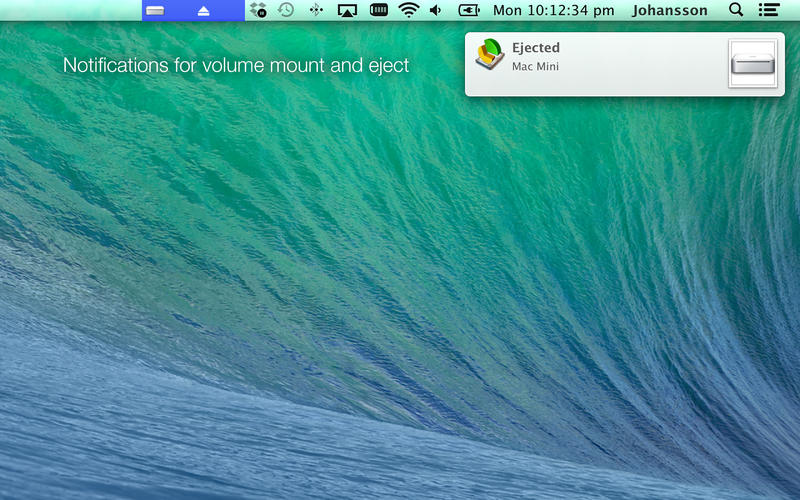Open Spotlight search magnifier
800x500 pixels.
[x=736, y=10]
